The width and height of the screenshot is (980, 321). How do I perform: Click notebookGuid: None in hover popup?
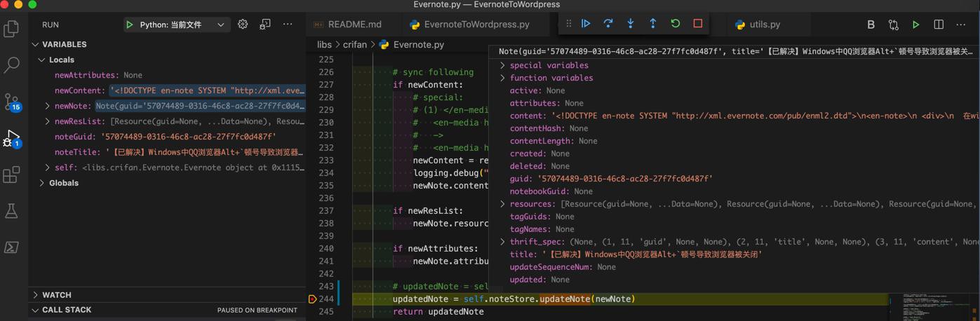[551, 191]
